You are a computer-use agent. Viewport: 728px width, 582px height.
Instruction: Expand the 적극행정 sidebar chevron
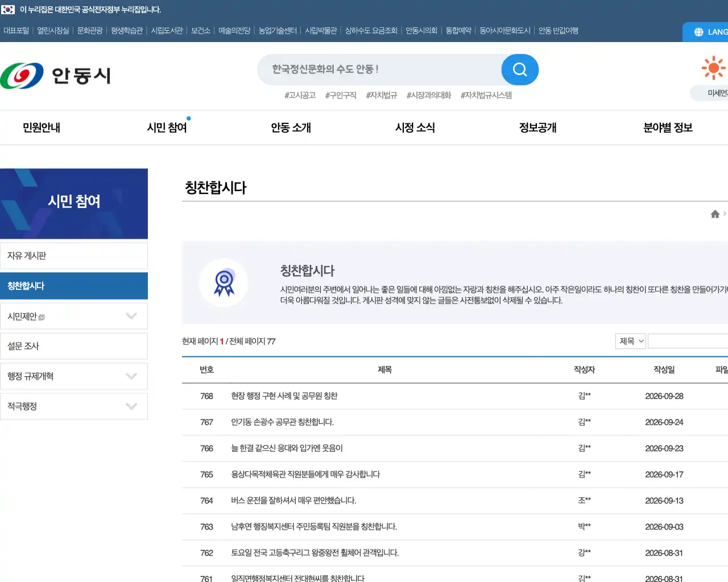coord(131,406)
